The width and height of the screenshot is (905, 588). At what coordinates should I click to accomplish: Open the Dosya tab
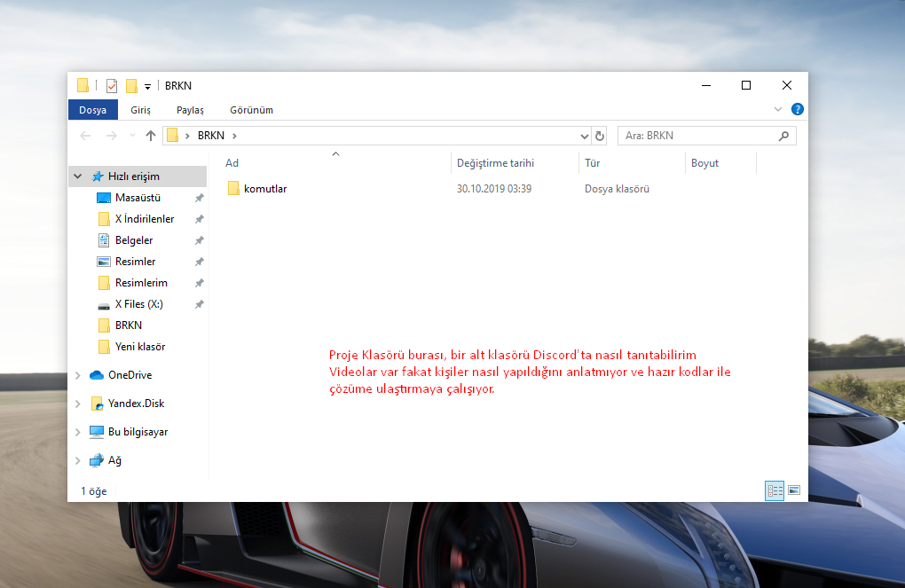[x=93, y=110]
